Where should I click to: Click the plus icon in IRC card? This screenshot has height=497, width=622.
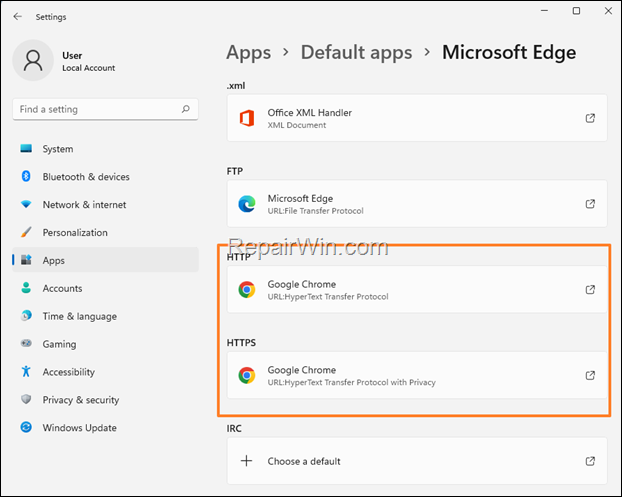click(246, 461)
